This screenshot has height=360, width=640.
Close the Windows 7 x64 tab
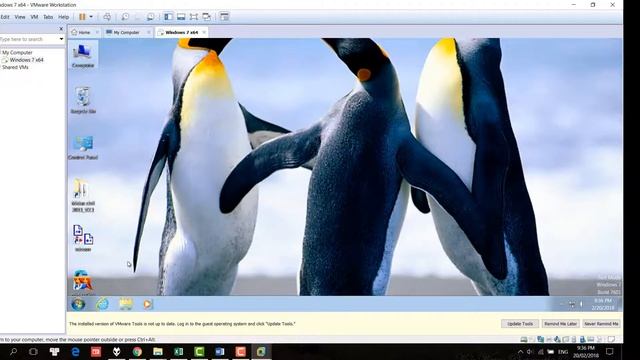click(204, 32)
